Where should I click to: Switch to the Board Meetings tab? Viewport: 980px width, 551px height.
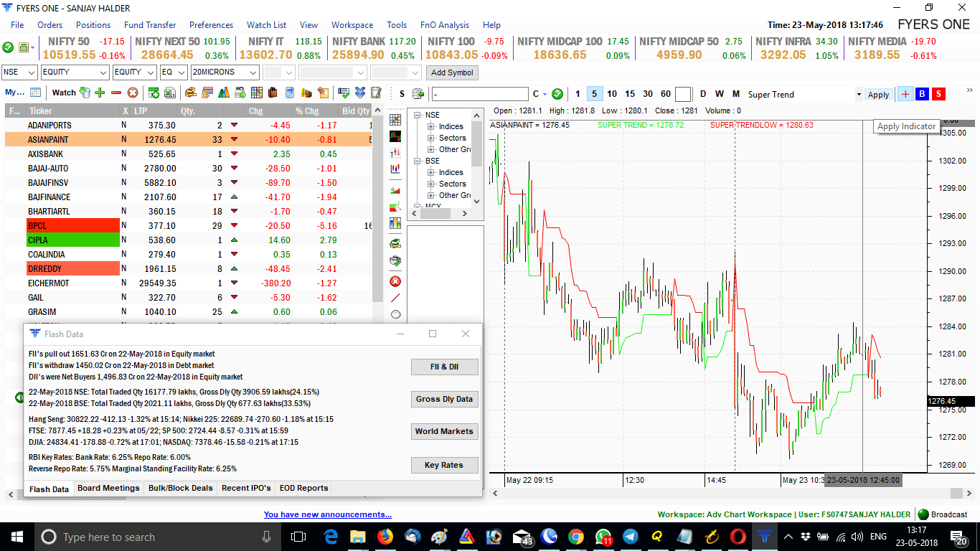108,488
